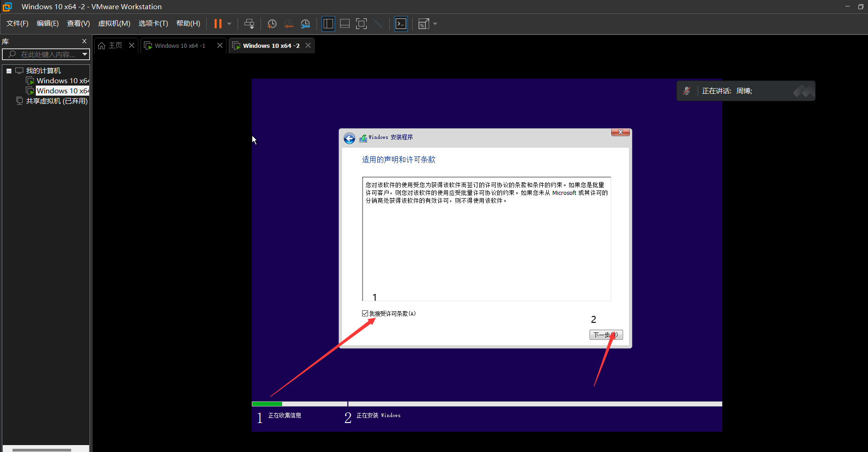The height and width of the screenshot is (452, 868).
Task: Click the 适用的声明和许可条款 heading
Action: tap(399, 160)
